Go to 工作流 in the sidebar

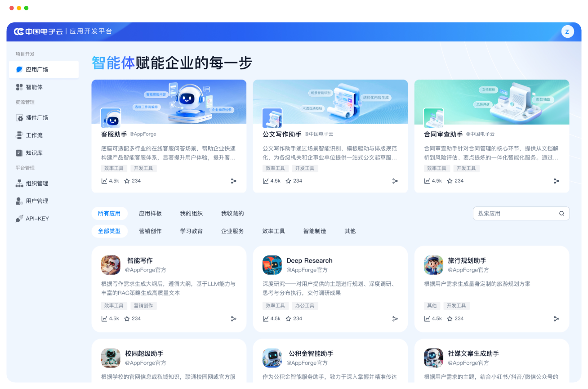[x=34, y=135]
